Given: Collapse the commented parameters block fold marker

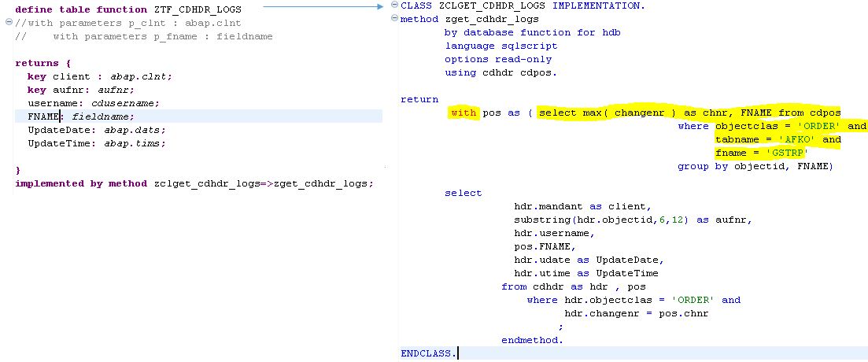Looking at the screenshot, I should point(9,23).
